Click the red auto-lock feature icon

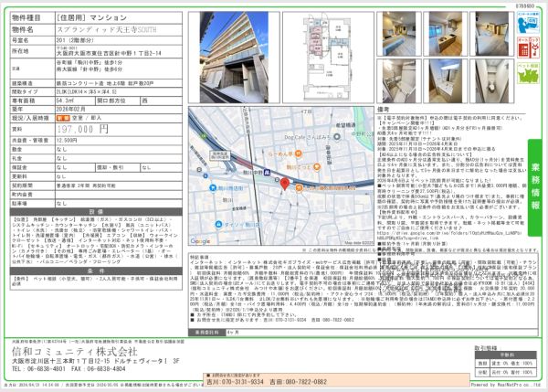tap(528, 48)
